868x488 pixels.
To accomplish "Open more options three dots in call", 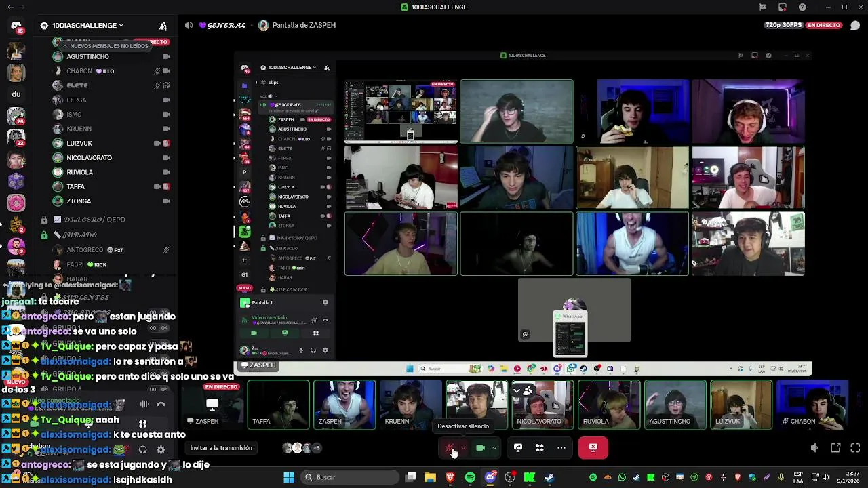I will tap(561, 447).
